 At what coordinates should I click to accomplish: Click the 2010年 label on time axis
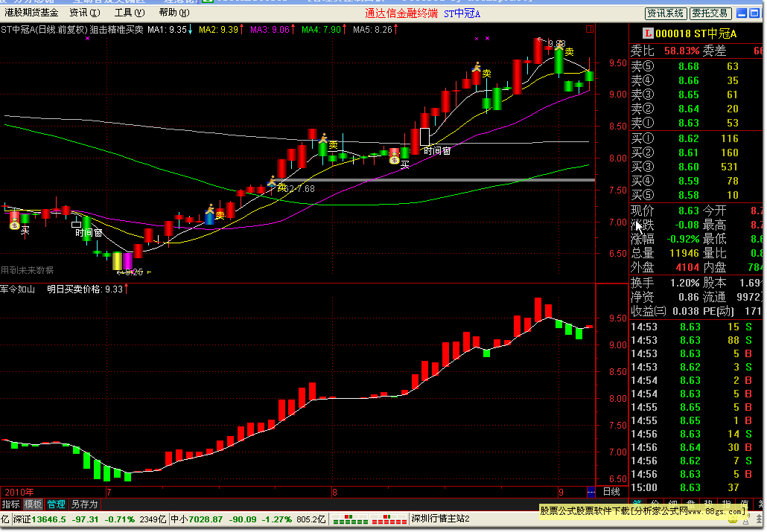tap(19, 493)
